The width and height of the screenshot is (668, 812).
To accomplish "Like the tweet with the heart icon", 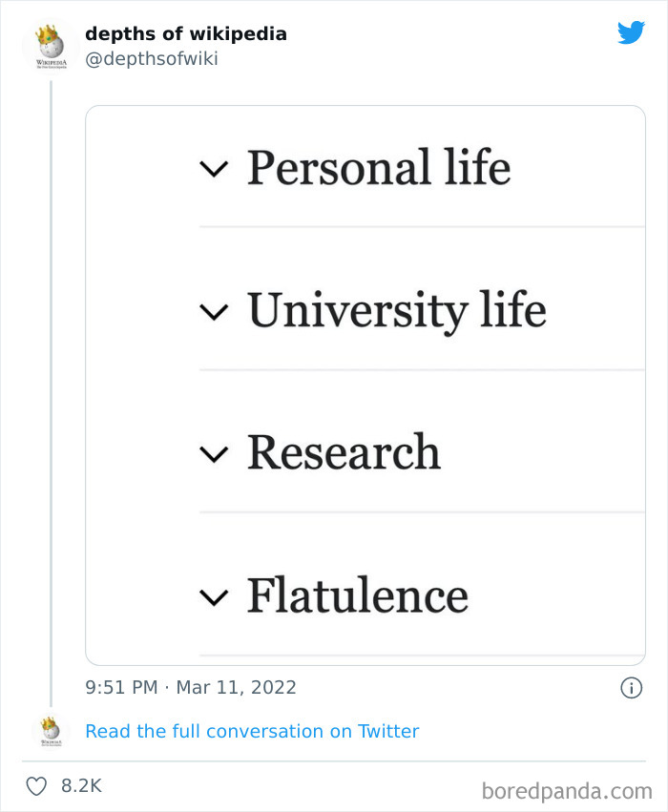I will click(36, 786).
